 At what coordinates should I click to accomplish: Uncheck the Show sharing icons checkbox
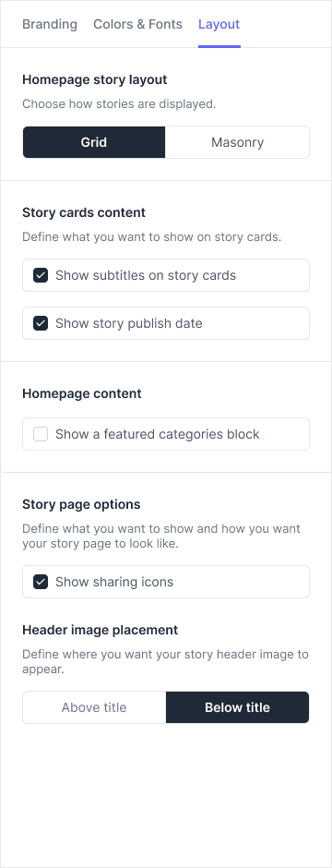(x=41, y=582)
